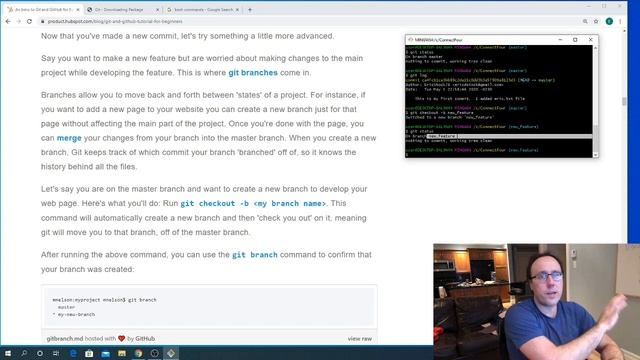Reload the current page
The height and width of the screenshot is (360, 640).
29,21
